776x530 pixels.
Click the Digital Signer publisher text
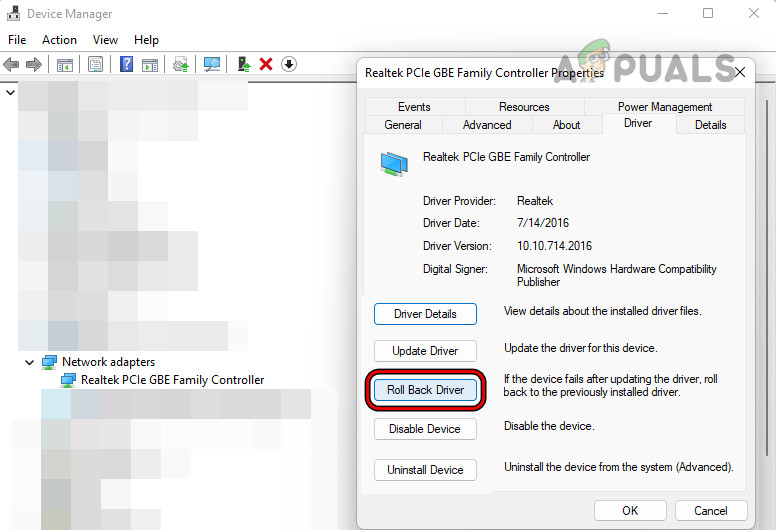617,276
